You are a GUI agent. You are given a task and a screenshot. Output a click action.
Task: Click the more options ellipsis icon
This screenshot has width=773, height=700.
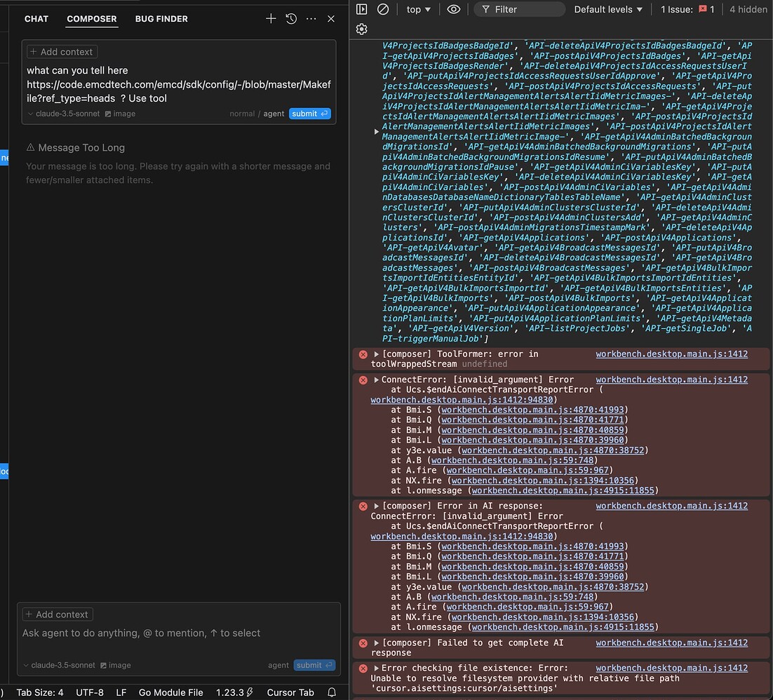click(311, 19)
